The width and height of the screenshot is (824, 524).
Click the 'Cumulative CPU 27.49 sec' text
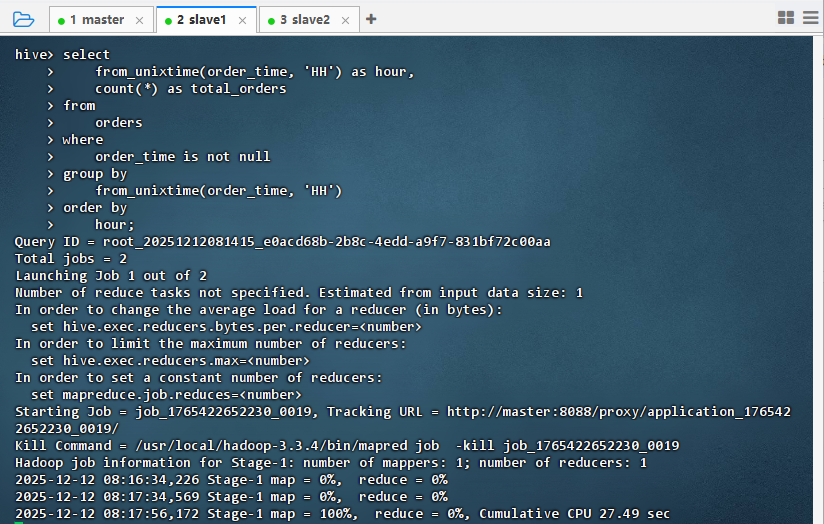coord(574,513)
